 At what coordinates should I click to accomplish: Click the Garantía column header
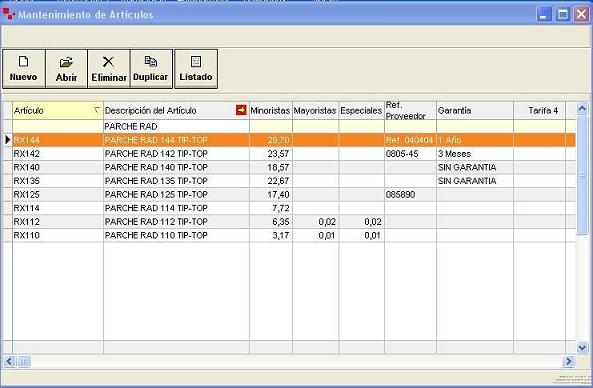[475, 110]
